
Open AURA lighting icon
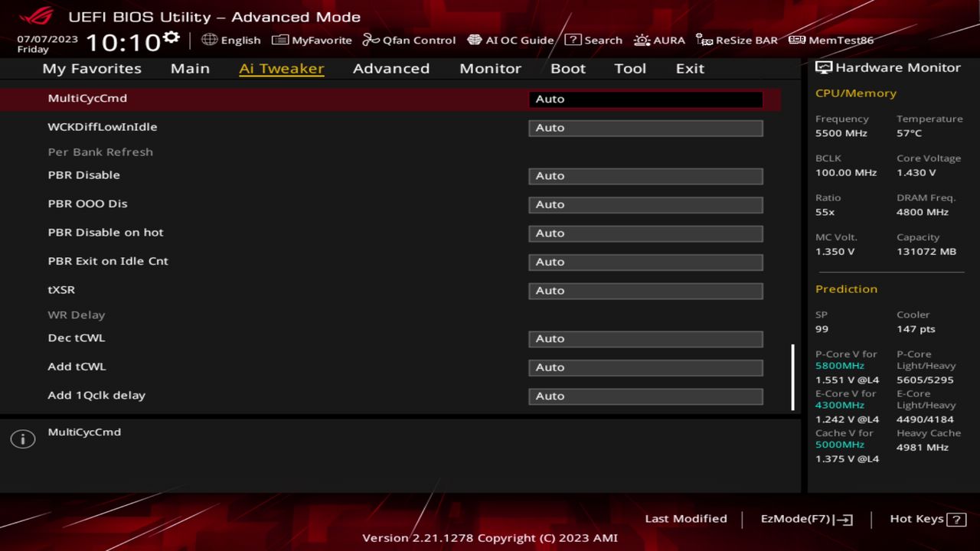[x=642, y=40]
